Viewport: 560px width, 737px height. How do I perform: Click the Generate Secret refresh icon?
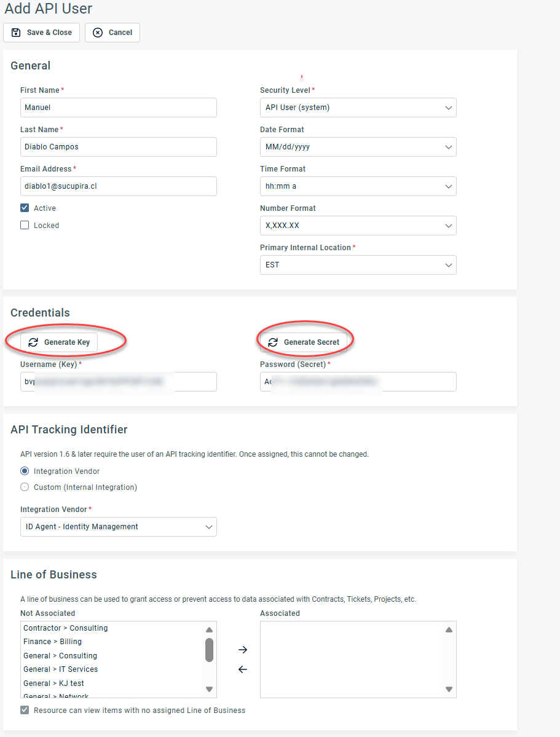(x=273, y=342)
